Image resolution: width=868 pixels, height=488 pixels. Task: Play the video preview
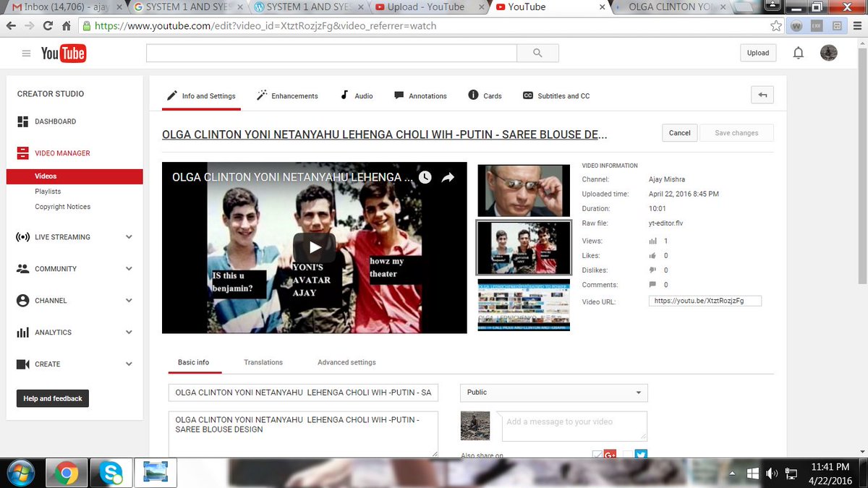click(315, 247)
